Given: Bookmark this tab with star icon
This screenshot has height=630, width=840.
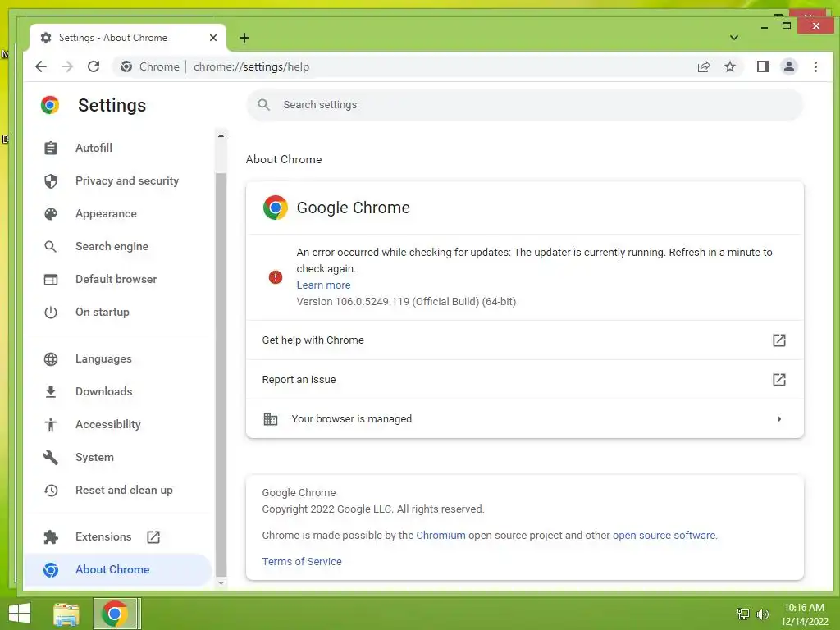Looking at the screenshot, I should pos(729,67).
